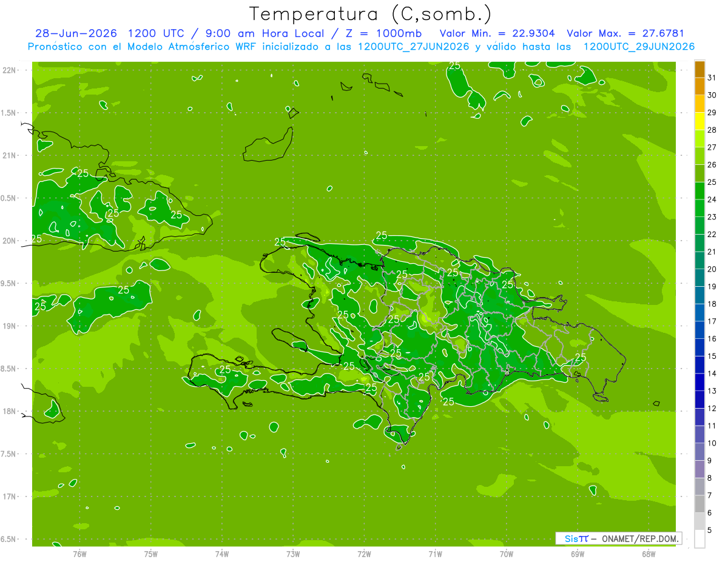Click the "9.5N" latitude label

(8, 284)
